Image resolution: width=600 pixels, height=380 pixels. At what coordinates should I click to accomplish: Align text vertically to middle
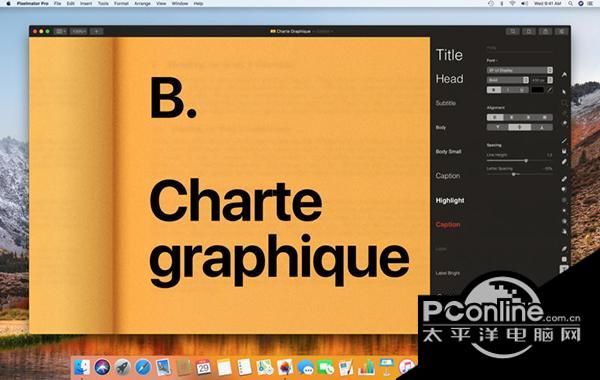click(x=520, y=127)
